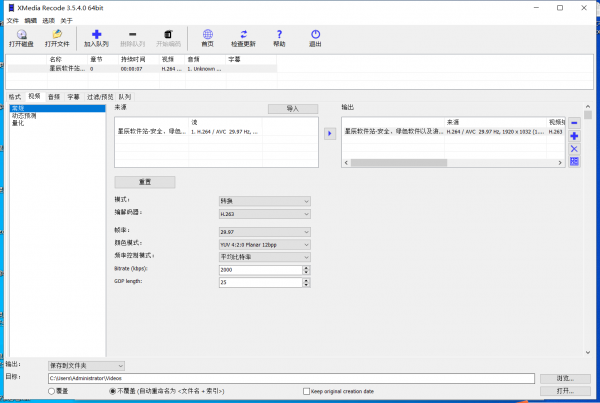Open 帮助 (help) question mark icon
Image resolution: width=600 pixels, height=403 pixels.
tap(279, 34)
